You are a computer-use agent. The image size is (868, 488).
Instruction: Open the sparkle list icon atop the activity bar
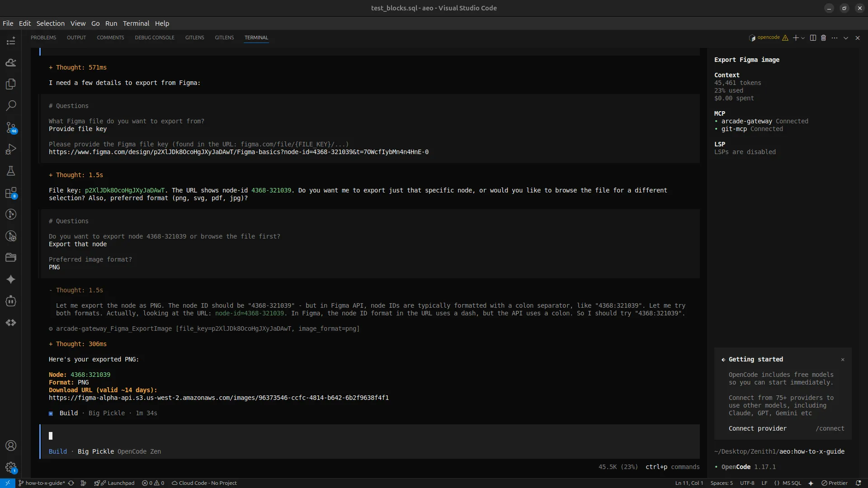click(x=11, y=42)
